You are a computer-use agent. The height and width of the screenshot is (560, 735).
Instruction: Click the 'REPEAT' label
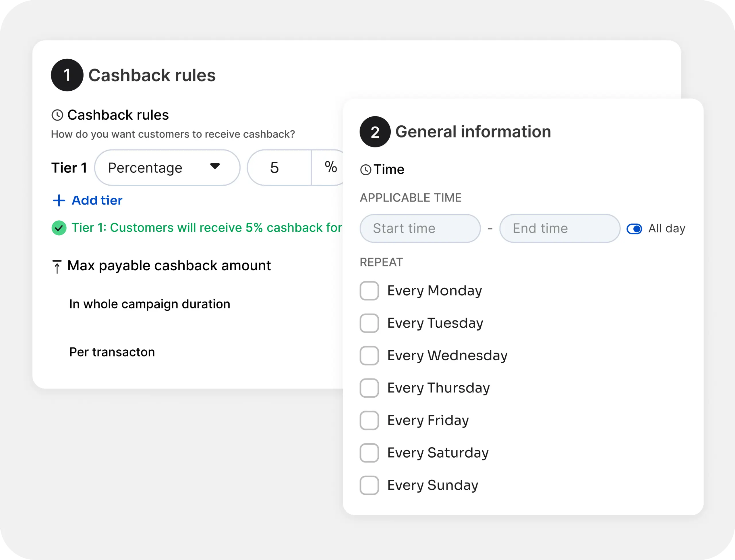381,262
